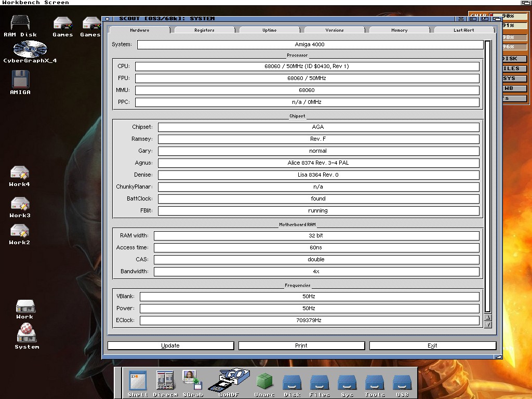Launch Unarc from the dock

(264, 384)
